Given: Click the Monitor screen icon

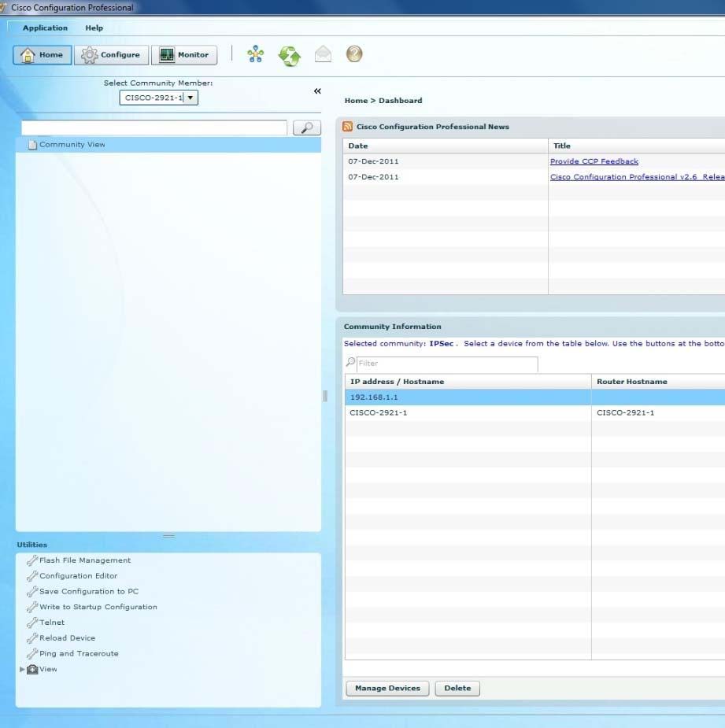Looking at the screenshot, I should click(x=167, y=55).
